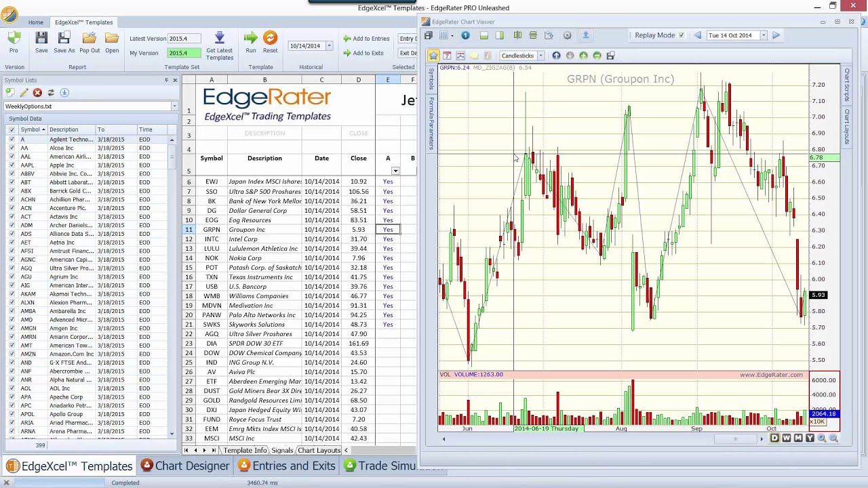
Task: Toggle the favorites star icon in chart toolbar
Action: tap(433, 56)
